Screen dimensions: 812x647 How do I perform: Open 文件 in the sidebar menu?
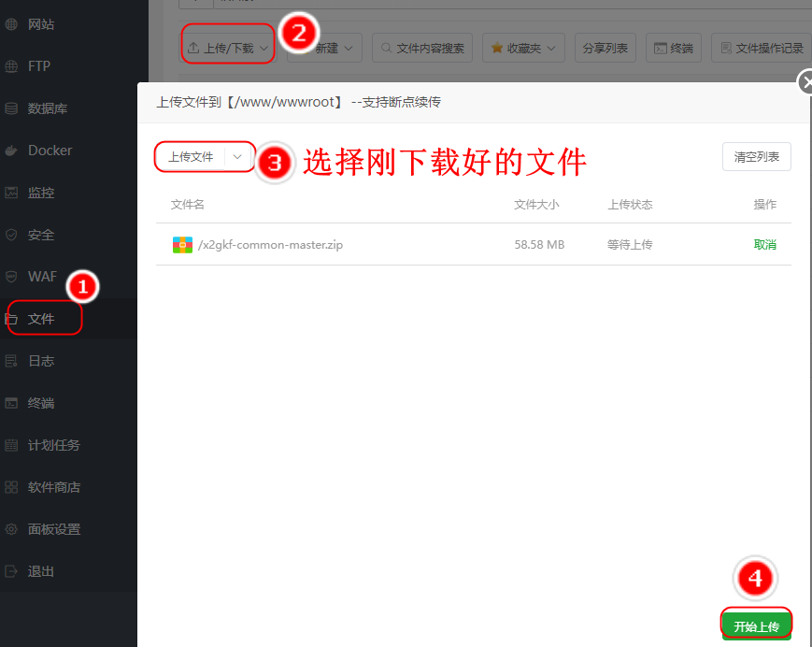tap(41, 319)
